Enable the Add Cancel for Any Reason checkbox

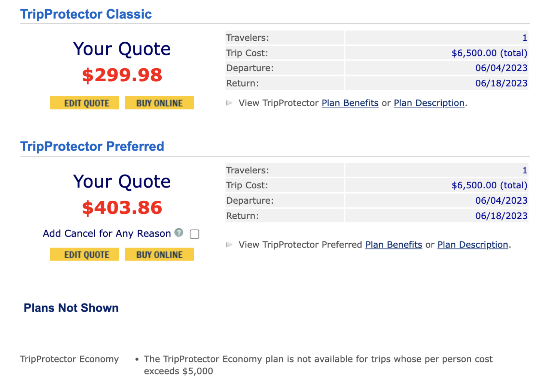(x=195, y=234)
